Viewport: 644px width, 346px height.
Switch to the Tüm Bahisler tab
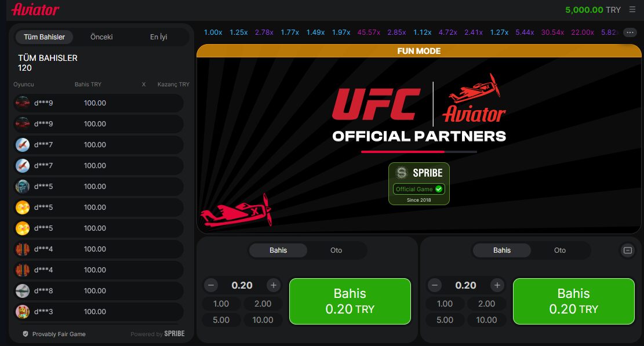pyautogui.click(x=45, y=37)
